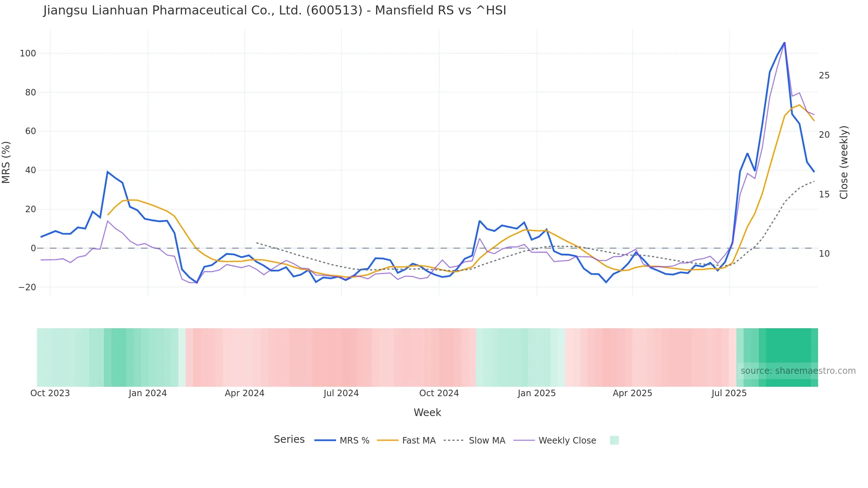The width and height of the screenshot is (868, 488).
Task: Click the 15 tick on Close axis
Action: tap(824, 194)
